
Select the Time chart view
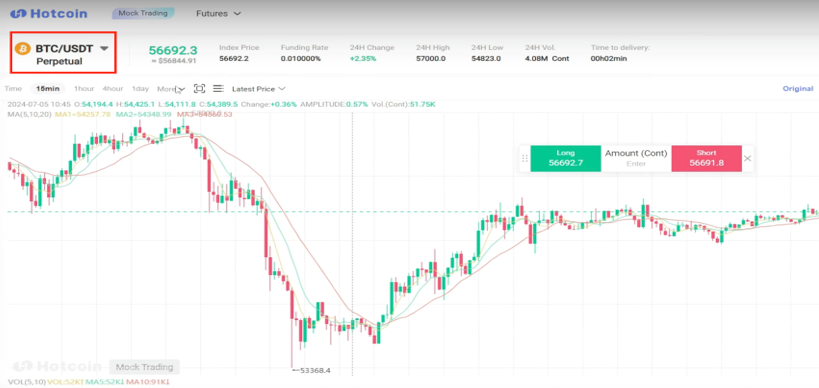(13, 89)
